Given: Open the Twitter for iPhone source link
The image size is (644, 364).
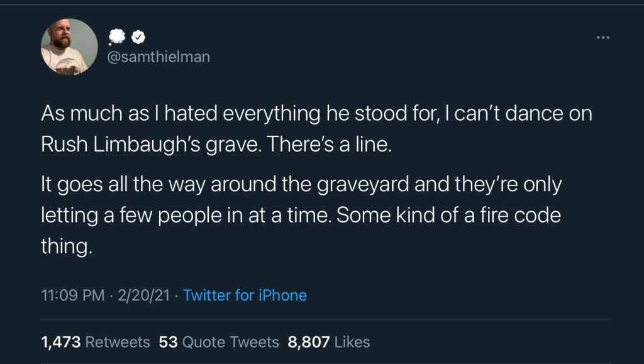Looking at the screenshot, I should point(245,295).
